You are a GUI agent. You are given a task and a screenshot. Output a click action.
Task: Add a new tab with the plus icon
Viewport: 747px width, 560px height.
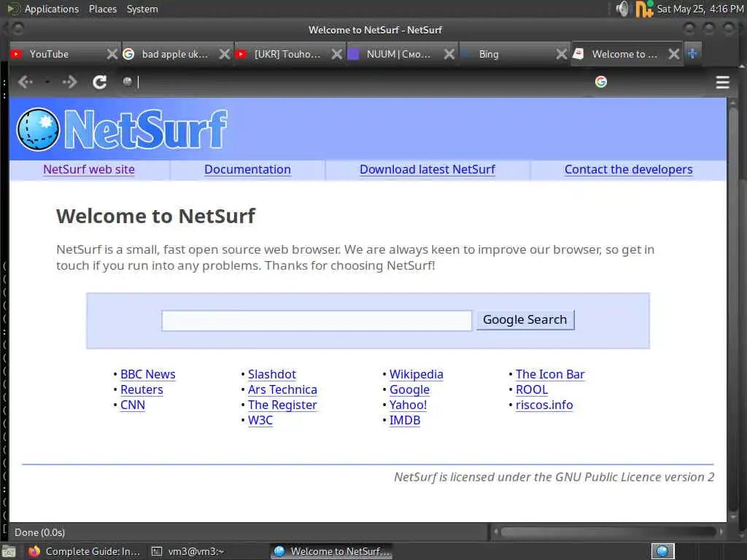[x=692, y=53]
